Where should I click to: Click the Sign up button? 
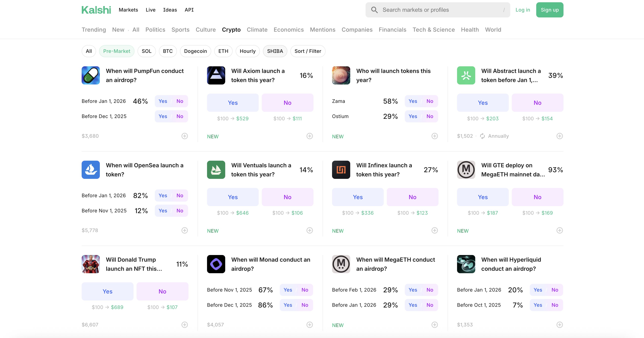tap(549, 10)
